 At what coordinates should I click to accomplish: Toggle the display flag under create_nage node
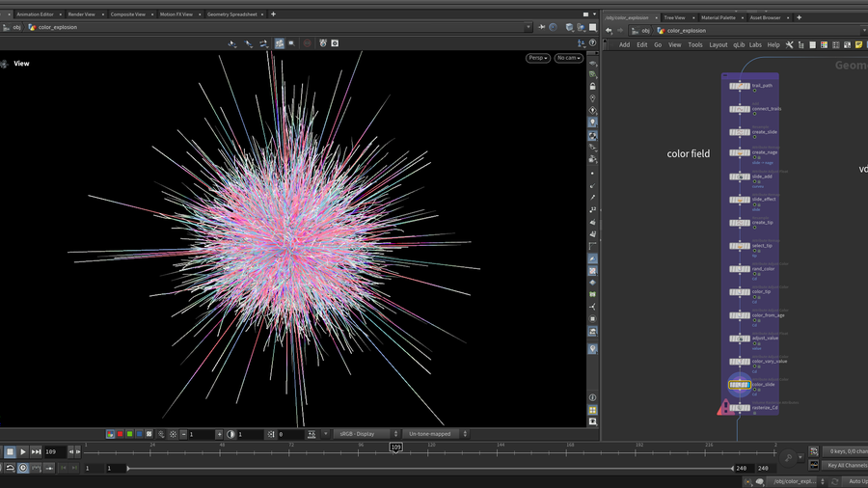(754, 158)
